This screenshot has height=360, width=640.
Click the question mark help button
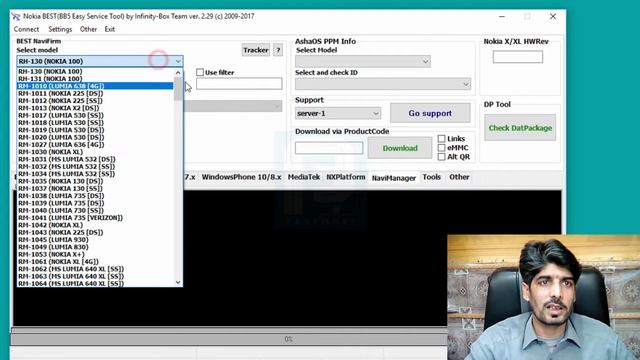pyautogui.click(x=278, y=50)
